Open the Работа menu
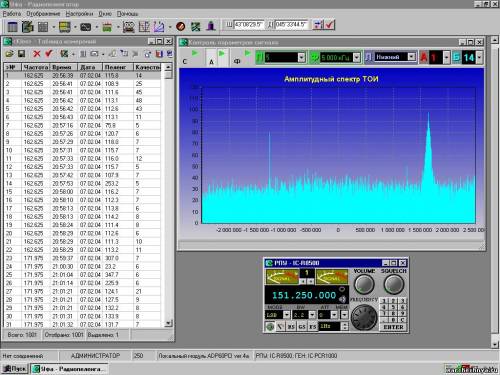Screen dimensions: 500x375 pyautogui.click(x=12, y=14)
